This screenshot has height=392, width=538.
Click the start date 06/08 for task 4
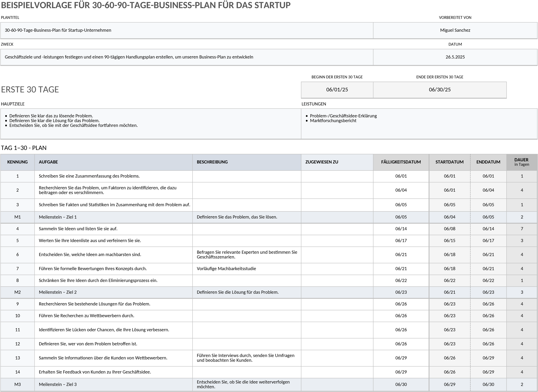pos(450,229)
